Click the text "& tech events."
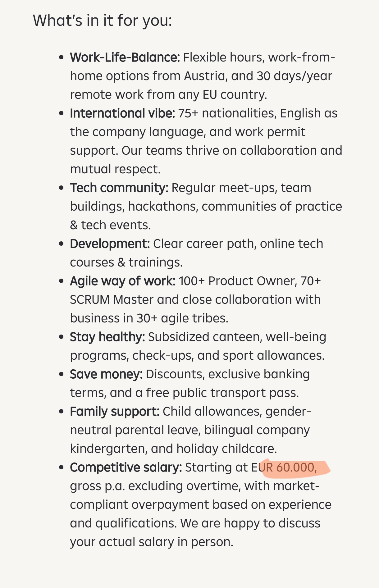The image size is (379, 588). [x=110, y=225]
